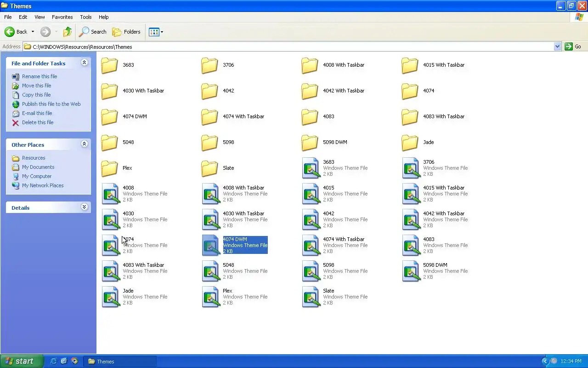Click Publish this file to the Web
This screenshot has height=368, width=588.
point(51,104)
